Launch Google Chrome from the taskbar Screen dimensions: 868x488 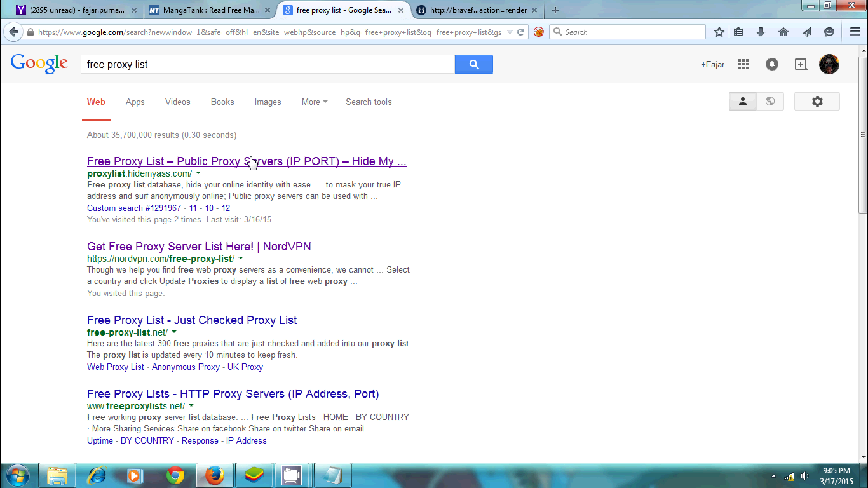(x=175, y=475)
